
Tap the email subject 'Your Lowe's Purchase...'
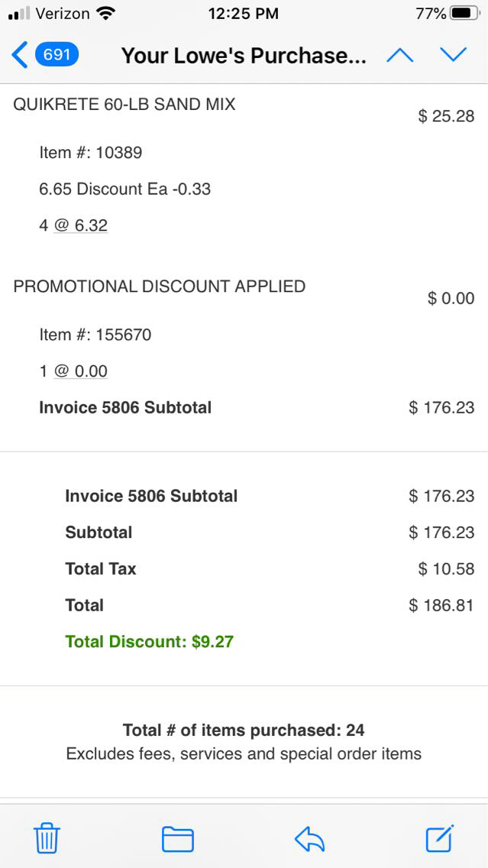point(244,56)
